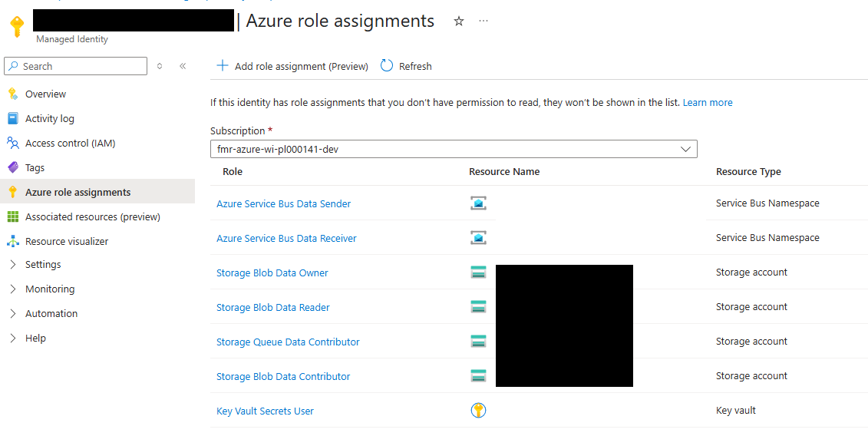
Task: Open the more options ellipsis in header
Action: tap(484, 21)
